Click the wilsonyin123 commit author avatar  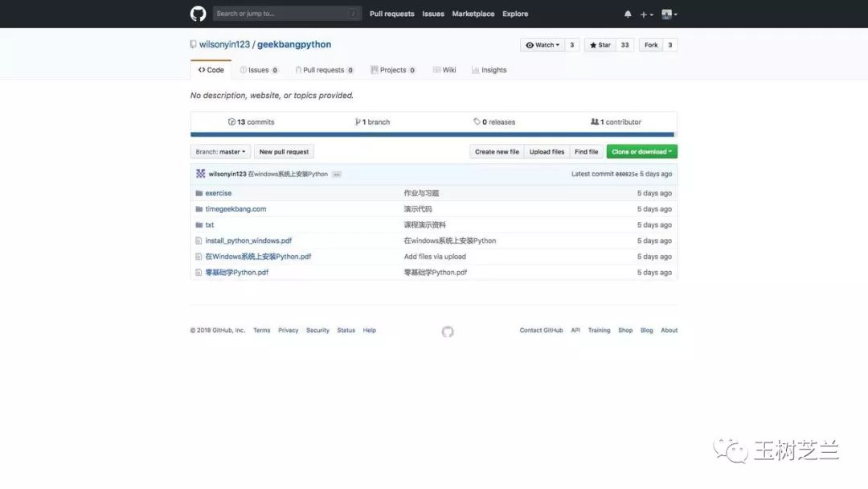[200, 174]
